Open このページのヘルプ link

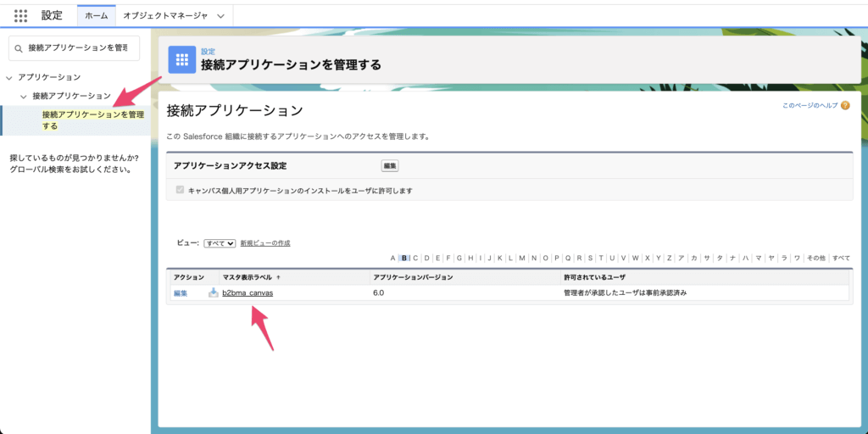[810, 105]
